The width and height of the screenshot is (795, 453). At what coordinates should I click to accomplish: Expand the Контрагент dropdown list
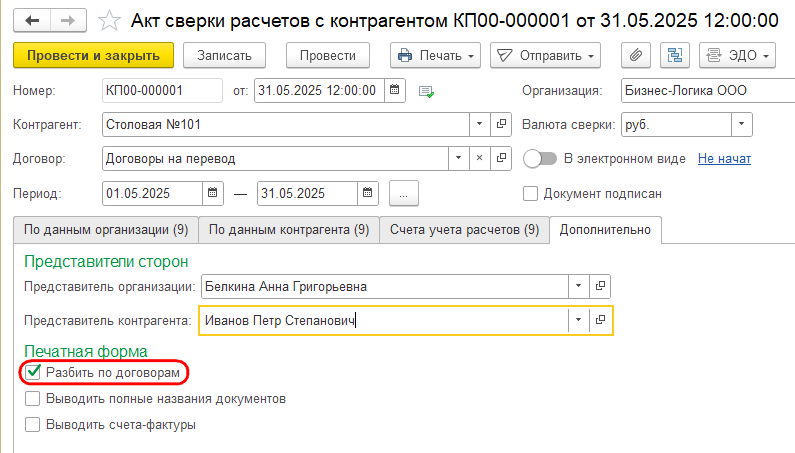click(x=479, y=124)
